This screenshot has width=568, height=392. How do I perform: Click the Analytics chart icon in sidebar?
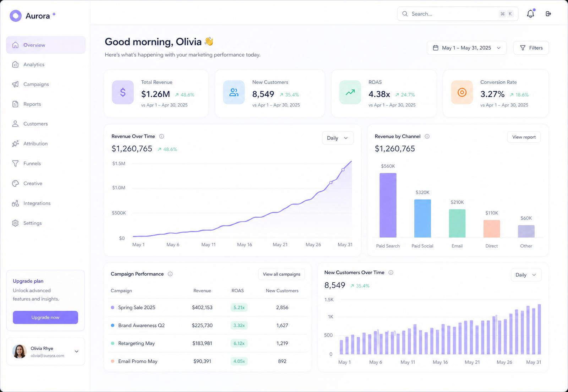point(15,65)
